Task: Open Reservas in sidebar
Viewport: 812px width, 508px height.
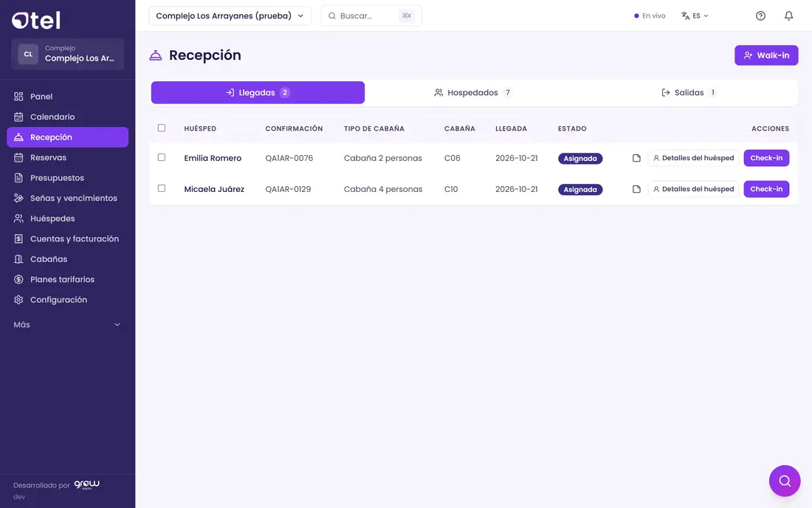Action: (67, 157)
